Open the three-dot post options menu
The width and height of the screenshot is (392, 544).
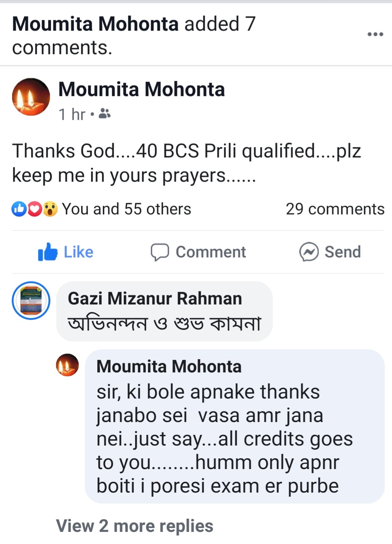pyautogui.click(x=375, y=34)
